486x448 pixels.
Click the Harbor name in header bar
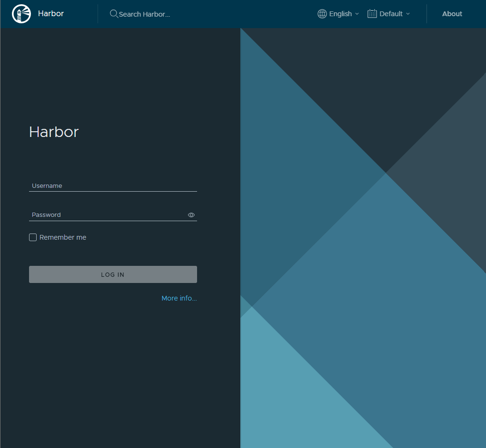pos(51,13)
